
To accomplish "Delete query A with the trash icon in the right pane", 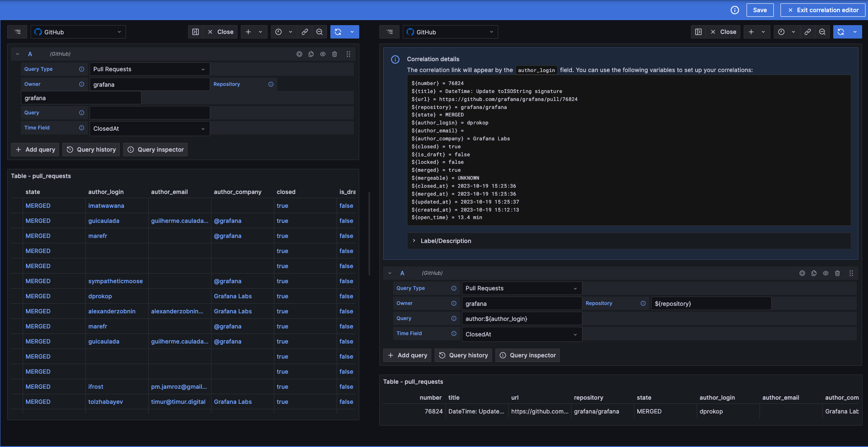I will click(837, 273).
